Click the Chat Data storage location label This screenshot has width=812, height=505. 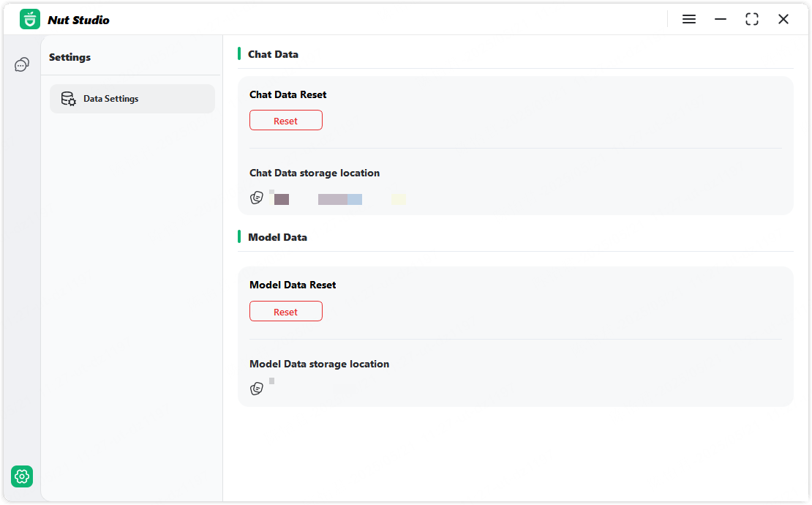click(315, 173)
